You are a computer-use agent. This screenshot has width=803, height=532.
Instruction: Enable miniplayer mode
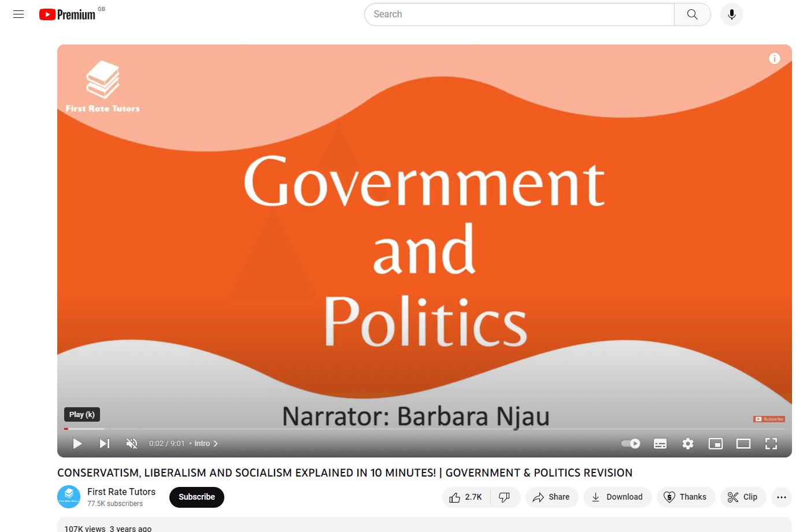pos(716,444)
